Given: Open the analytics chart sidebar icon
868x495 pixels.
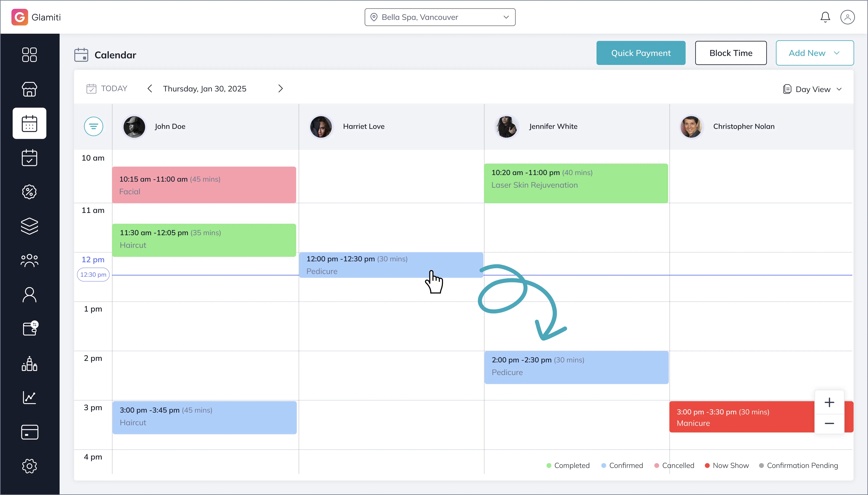Looking at the screenshot, I should (x=30, y=397).
